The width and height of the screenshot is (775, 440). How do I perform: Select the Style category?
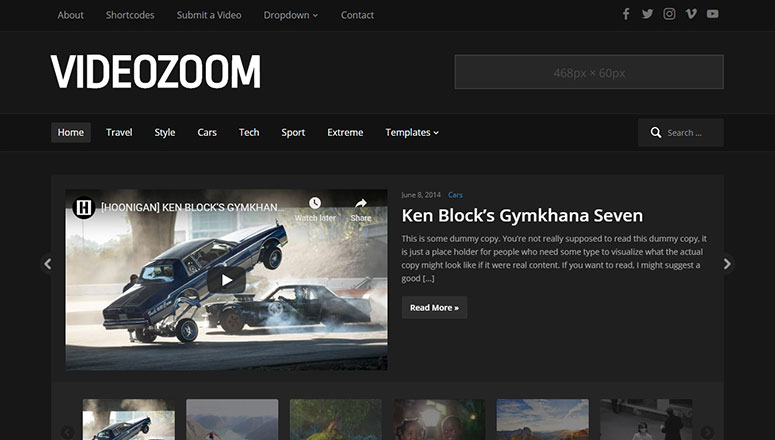tap(165, 132)
